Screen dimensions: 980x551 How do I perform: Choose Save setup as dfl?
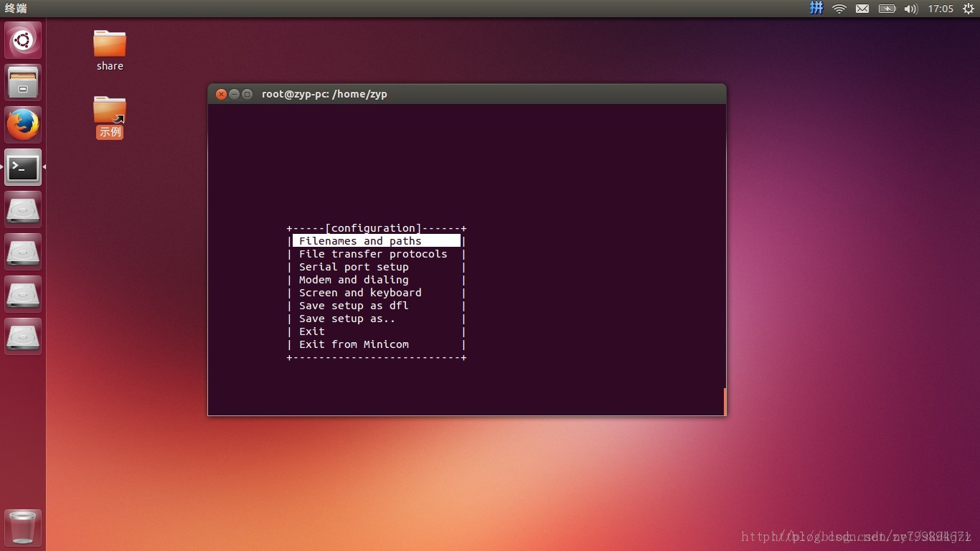pyautogui.click(x=354, y=306)
